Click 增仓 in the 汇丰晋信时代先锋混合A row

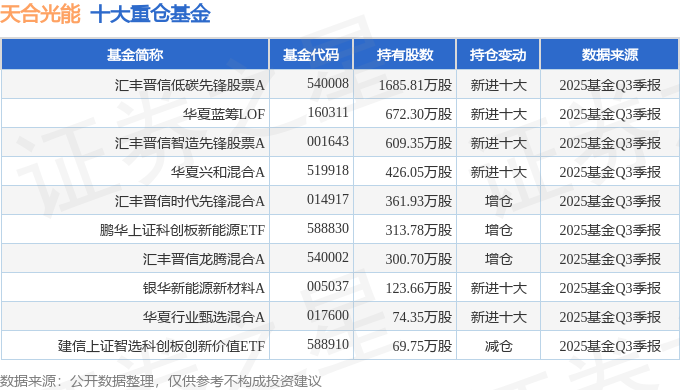498,201
